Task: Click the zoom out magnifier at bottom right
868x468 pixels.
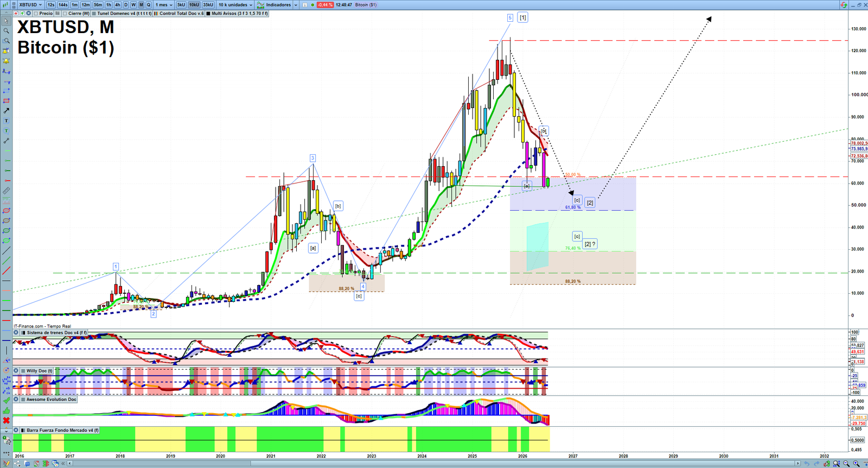Action: [x=846, y=464]
